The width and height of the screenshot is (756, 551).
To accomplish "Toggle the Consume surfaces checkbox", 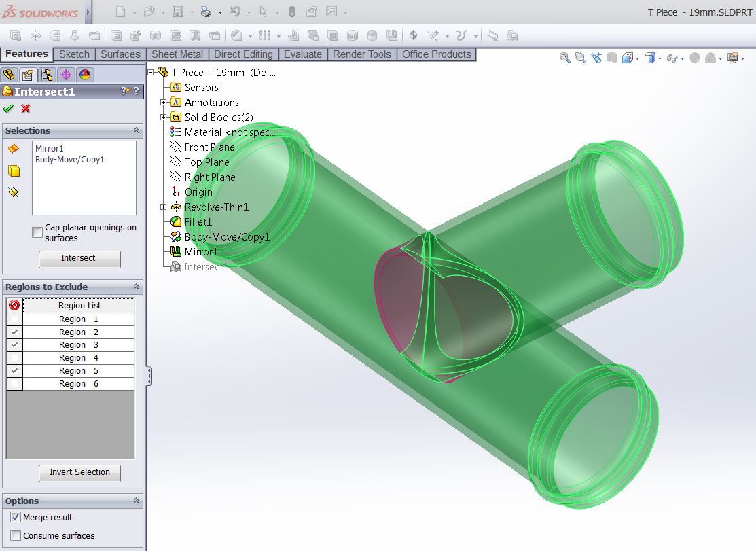I will pyautogui.click(x=16, y=536).
